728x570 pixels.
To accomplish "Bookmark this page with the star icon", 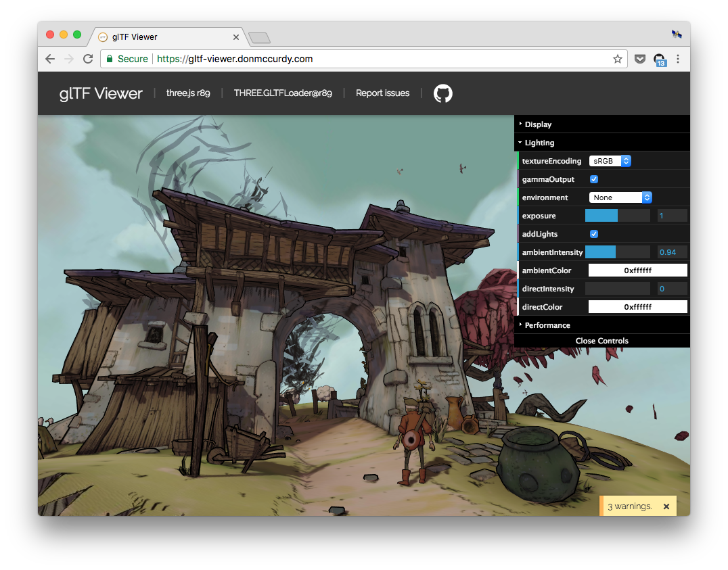I will 617,59.
